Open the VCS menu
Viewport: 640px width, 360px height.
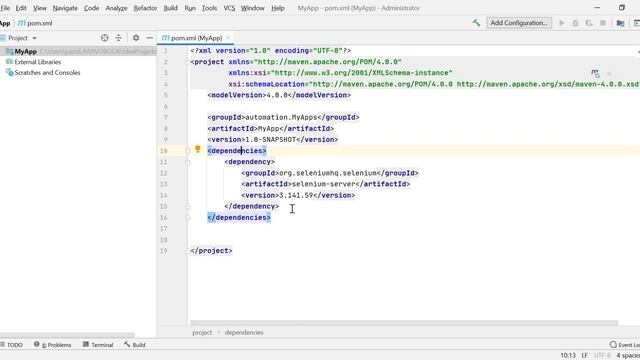coord(229,8)
